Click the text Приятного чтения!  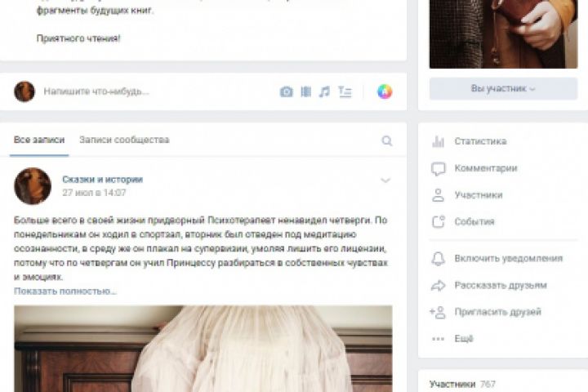[78, 38]
